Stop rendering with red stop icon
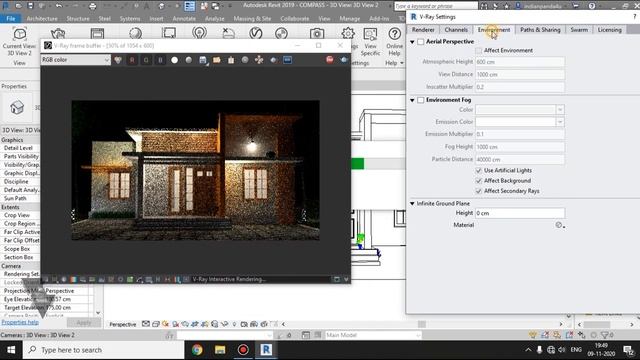The height and width of the screenshot is (360, 640). [330, 60]
